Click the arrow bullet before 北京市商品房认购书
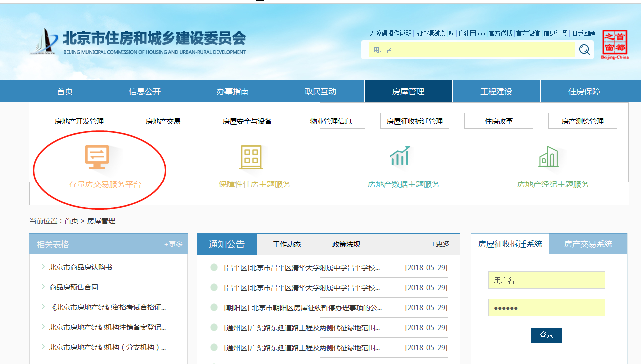This screenshot has width=641, height=364. (43, 267)
